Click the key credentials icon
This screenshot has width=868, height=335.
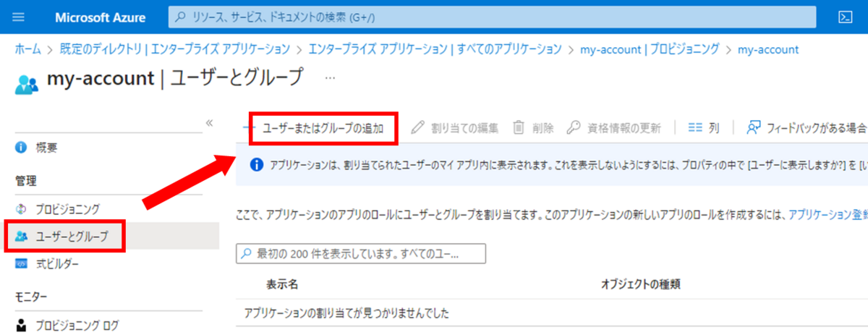tap(574, 128)
